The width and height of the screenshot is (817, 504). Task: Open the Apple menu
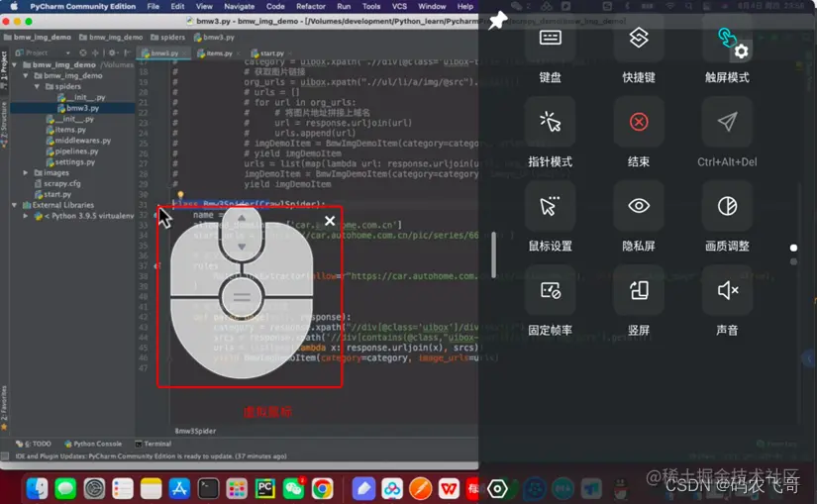14,6
